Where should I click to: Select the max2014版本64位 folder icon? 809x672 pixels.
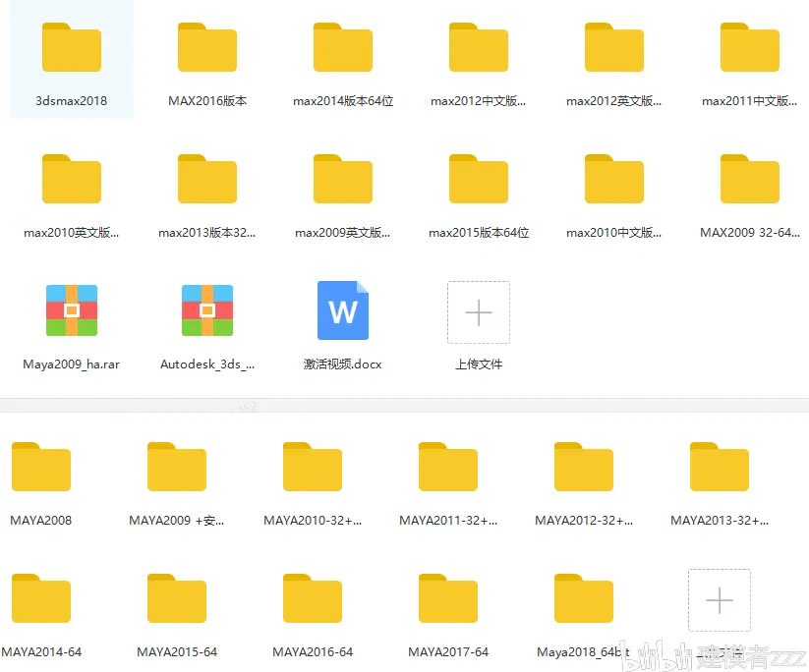(343, 47)
